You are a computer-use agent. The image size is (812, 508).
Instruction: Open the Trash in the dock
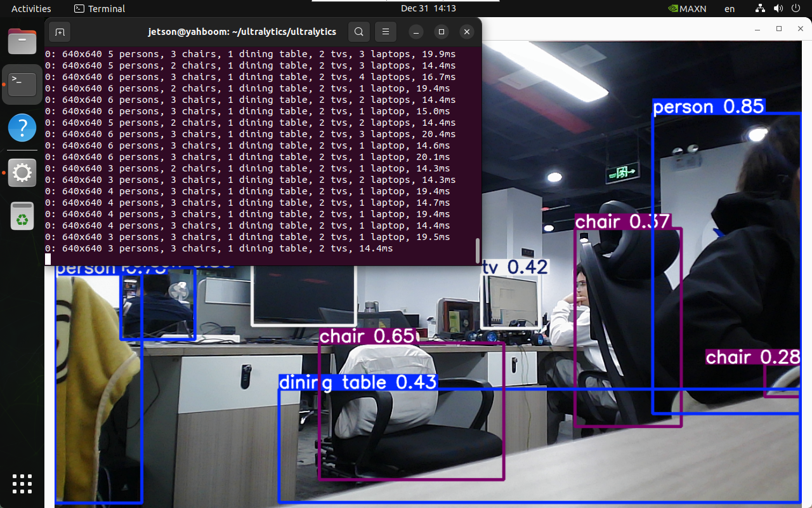click(22, 216)
